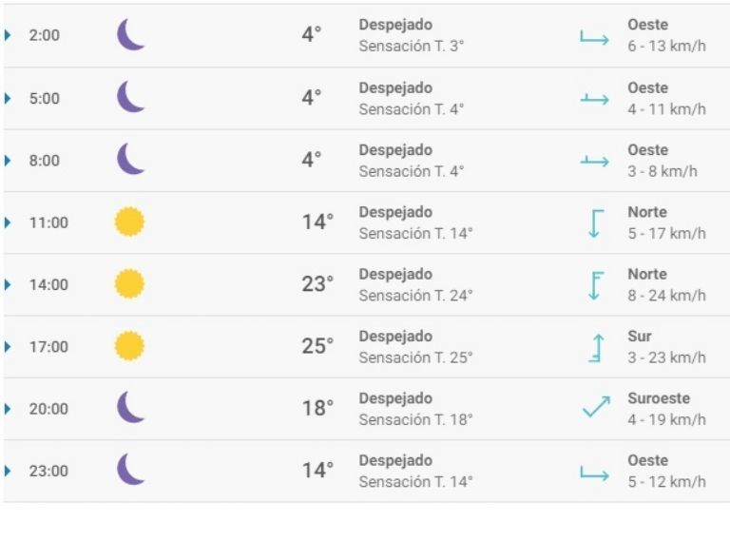Click the southwest wind arrow at 20:00
The image size is (730, 560).
595,409
